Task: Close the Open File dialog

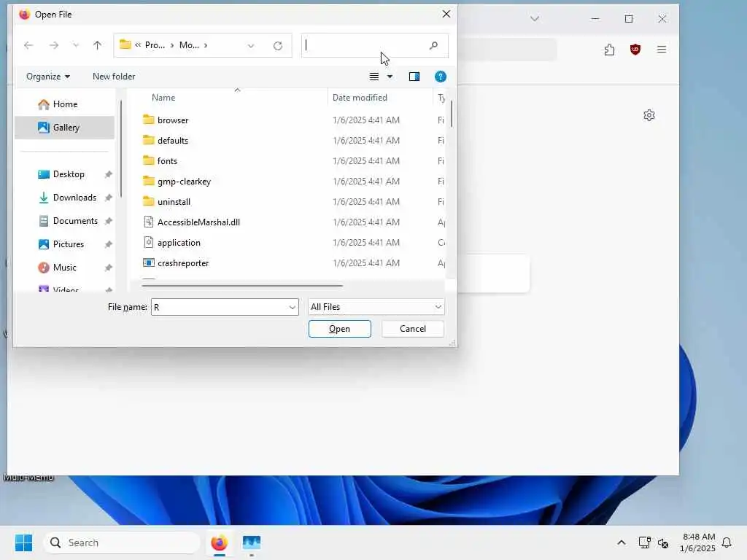Action: click(446, 15)
